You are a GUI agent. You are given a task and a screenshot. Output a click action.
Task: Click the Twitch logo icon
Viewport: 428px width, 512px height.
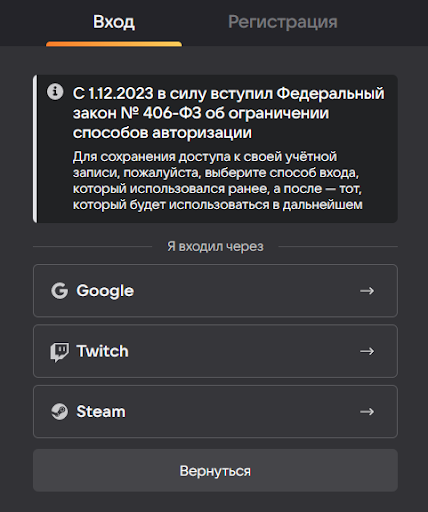[59, 352]
